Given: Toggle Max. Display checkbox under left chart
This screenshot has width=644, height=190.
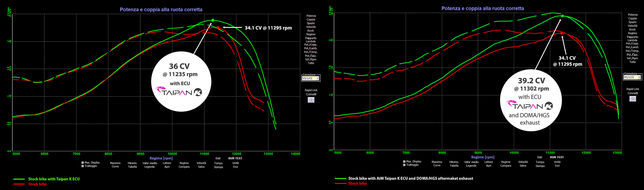Looking at the screenshot, I should click(83, 163).
